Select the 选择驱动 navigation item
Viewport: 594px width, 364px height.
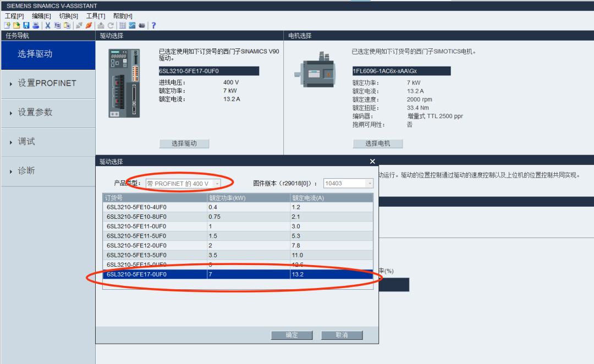pos(48,54)
